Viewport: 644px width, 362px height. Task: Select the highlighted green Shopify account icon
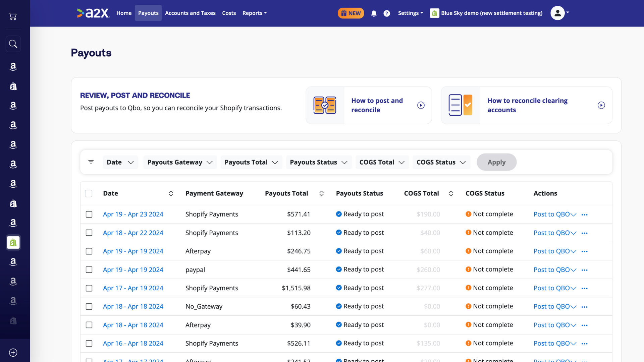point(13,242)
